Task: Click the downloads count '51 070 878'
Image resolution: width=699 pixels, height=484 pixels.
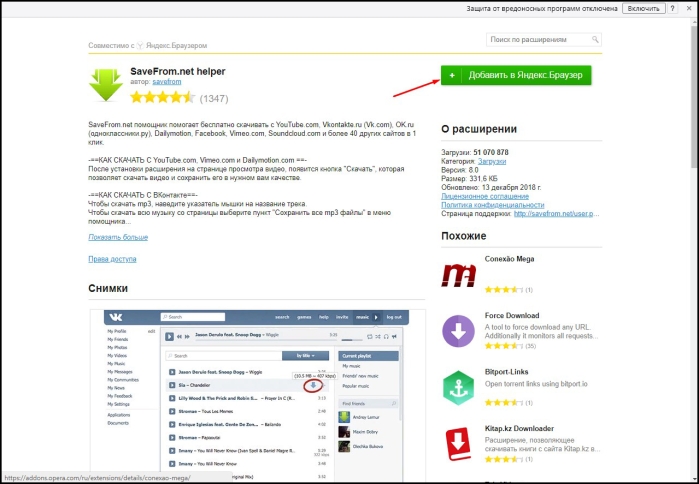Action: pos(491,152)
